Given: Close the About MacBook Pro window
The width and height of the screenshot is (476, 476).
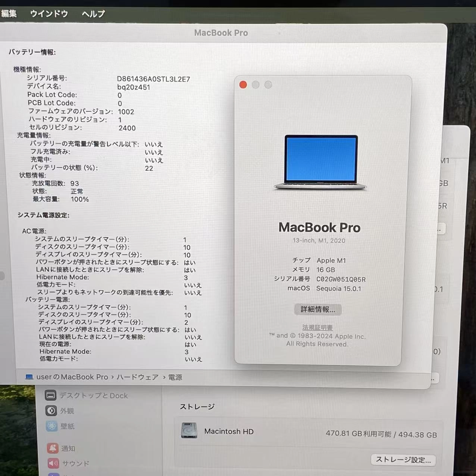Looking at the screenshot, I should (x=243, y=85).
